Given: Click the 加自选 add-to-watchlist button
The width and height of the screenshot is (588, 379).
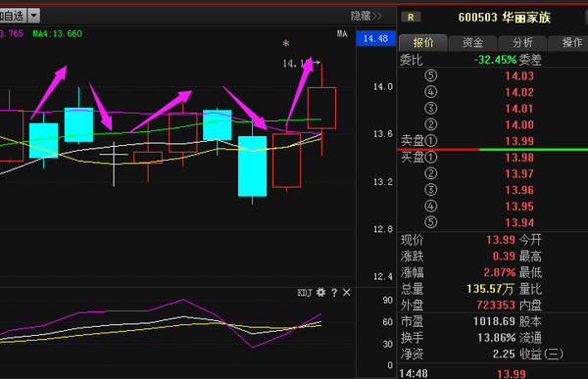Looking at the screenshot, I should click(x=12, y=16).
